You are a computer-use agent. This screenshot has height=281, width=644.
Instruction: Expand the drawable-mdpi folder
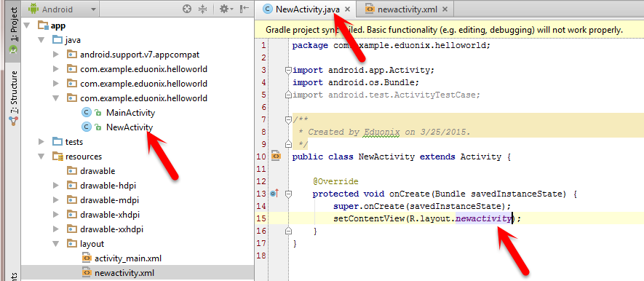click(56, 200)
